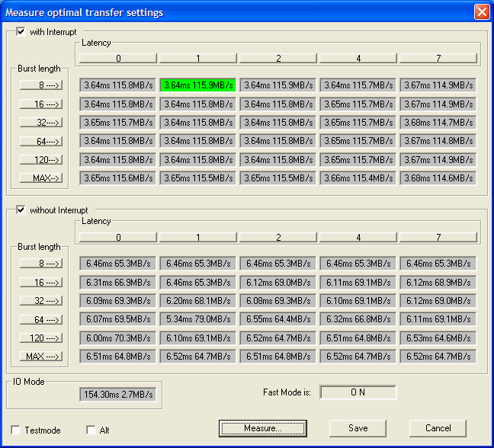Select the 5.34ms 79.0MB/s result cell
The image size is (494, 448).
(x=198, y=318)
